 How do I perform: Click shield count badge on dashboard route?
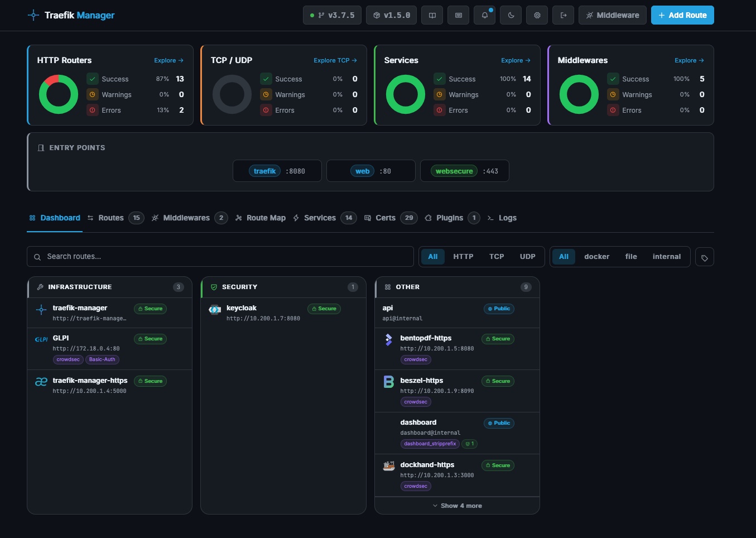coord(470,444)
